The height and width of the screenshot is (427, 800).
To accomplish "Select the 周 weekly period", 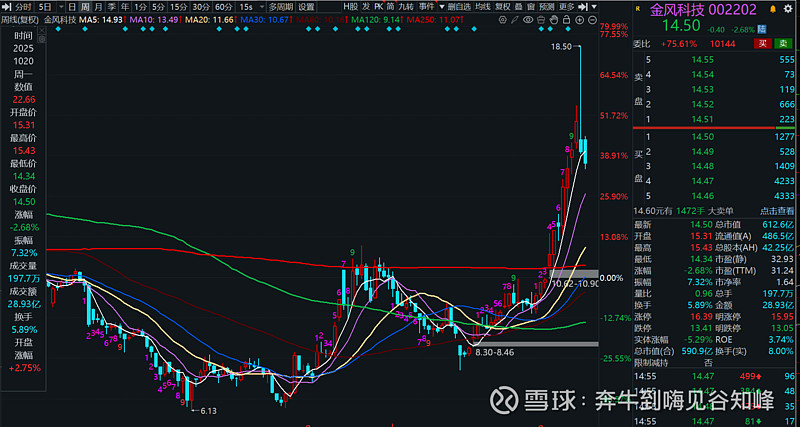I will pyautogui.click(x=85, y=7).
